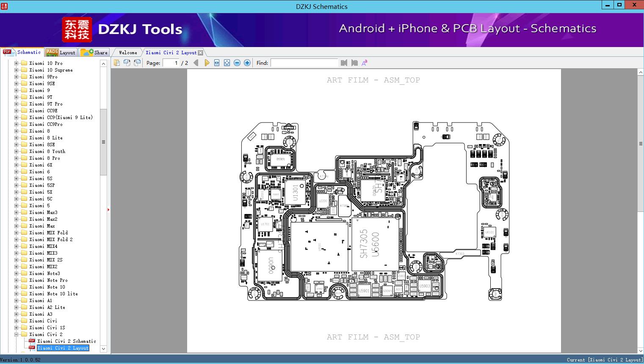
Task: Click the fit-width view icon
Action: coord(217,63)
